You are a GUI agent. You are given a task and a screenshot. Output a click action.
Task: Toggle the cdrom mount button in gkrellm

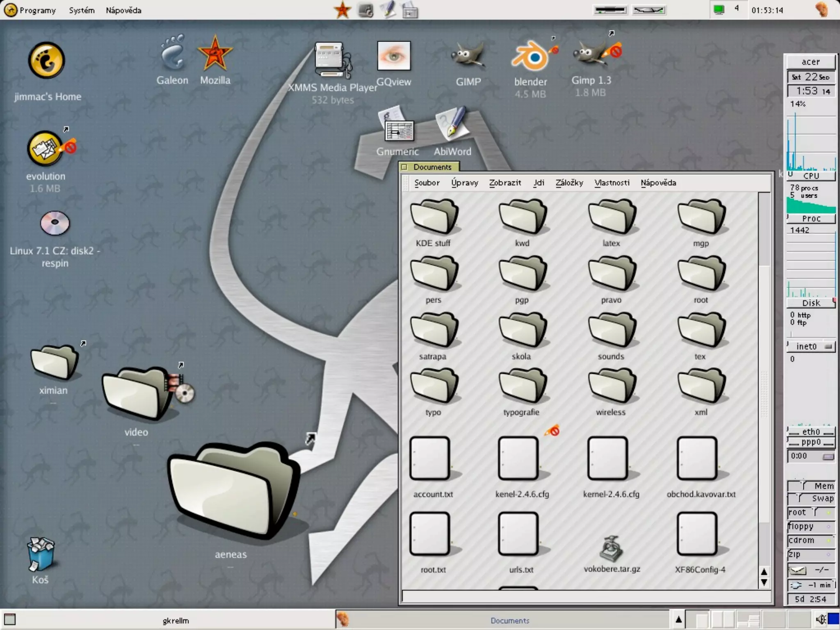[828, 541]
